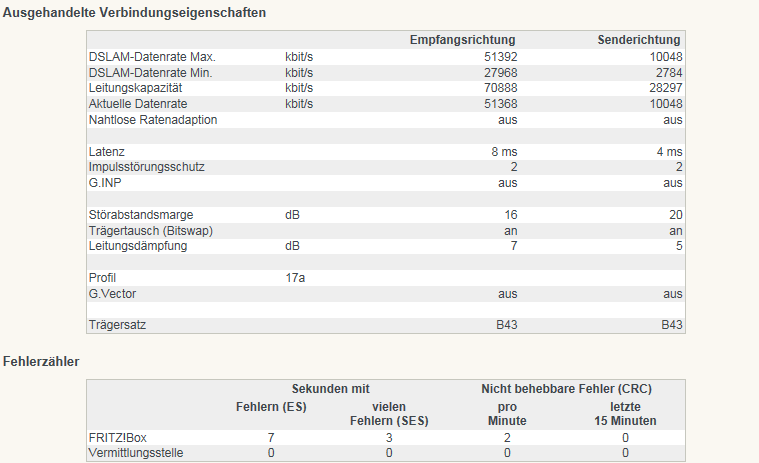The image size is (759, 463).
Task: Click the Senderichtung column header
Action: [x=638, y=40]
